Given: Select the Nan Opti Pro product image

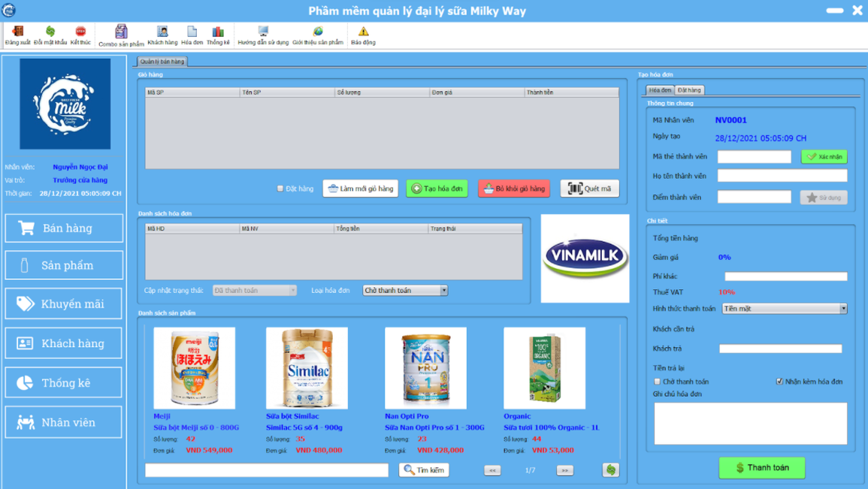Looking at the screenshot, I should click(x=425, y=368).
